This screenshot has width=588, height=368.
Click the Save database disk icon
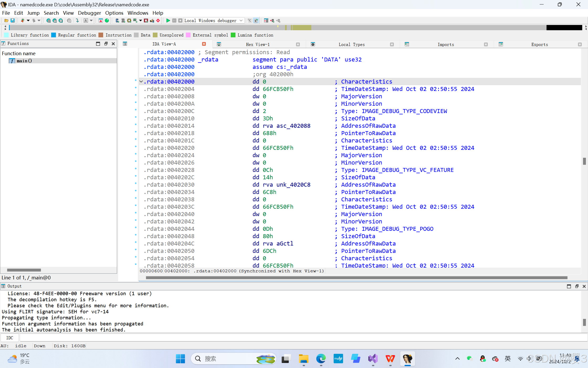click(12, 21)
